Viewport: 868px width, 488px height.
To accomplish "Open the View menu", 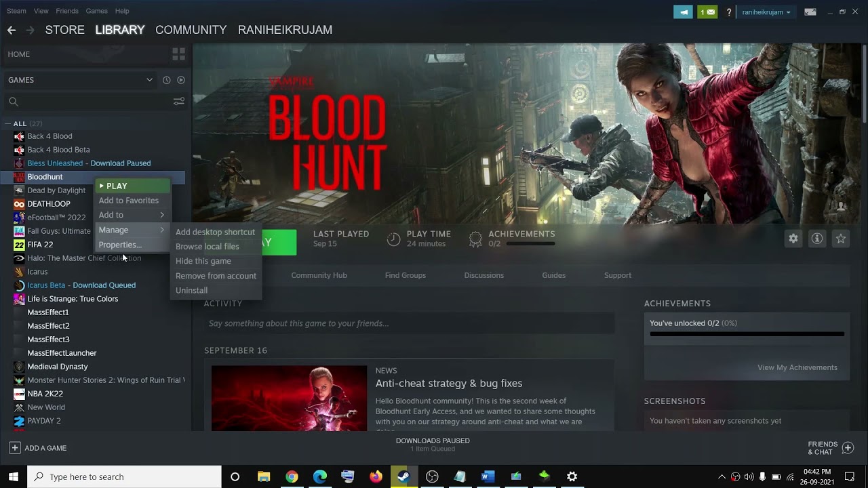I will [41, 11].
